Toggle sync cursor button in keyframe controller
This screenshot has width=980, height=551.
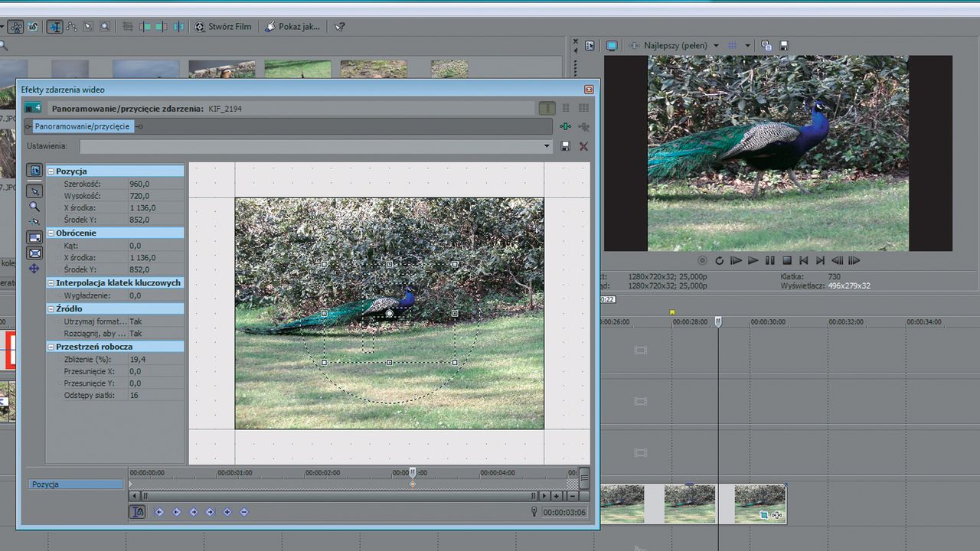pos(137,512)
